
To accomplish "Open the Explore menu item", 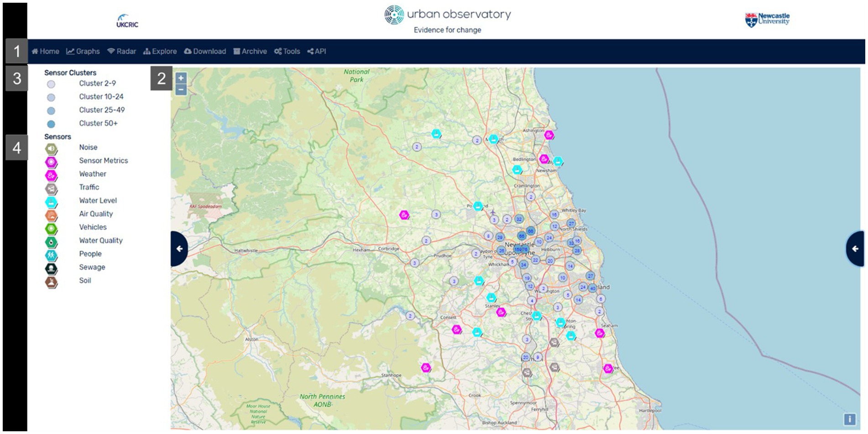I will click(x=160, y=52).
